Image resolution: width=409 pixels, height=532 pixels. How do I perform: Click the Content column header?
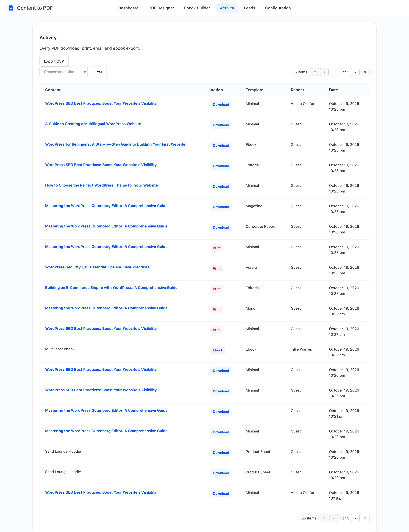pyautogui.click(x=53, y=90)
